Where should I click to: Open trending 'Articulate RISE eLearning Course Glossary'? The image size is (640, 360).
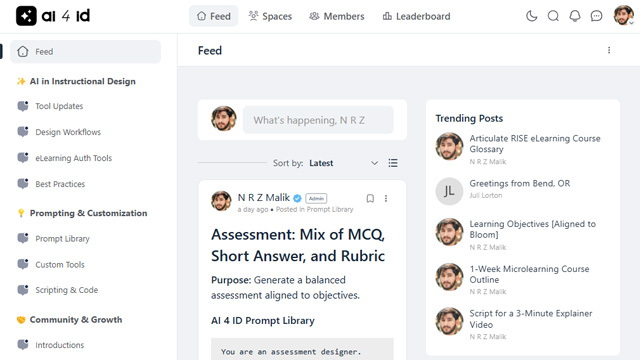(535, 144)
